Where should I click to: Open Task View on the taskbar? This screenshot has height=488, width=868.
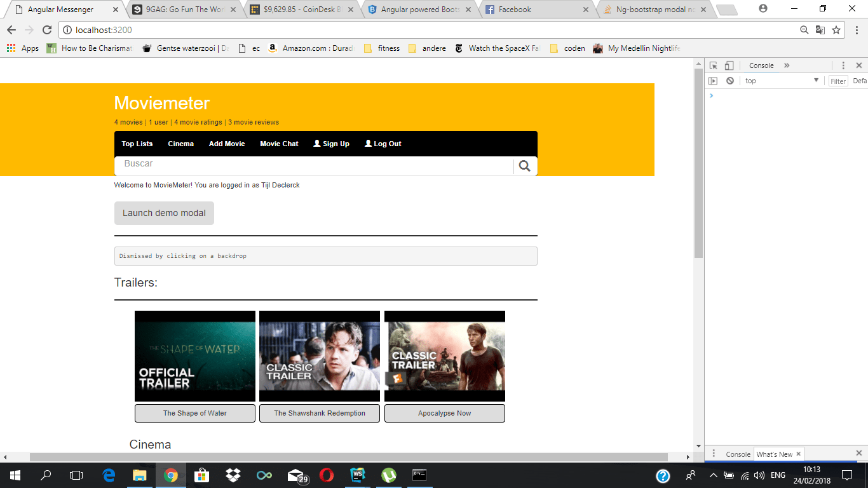point(76,475)
